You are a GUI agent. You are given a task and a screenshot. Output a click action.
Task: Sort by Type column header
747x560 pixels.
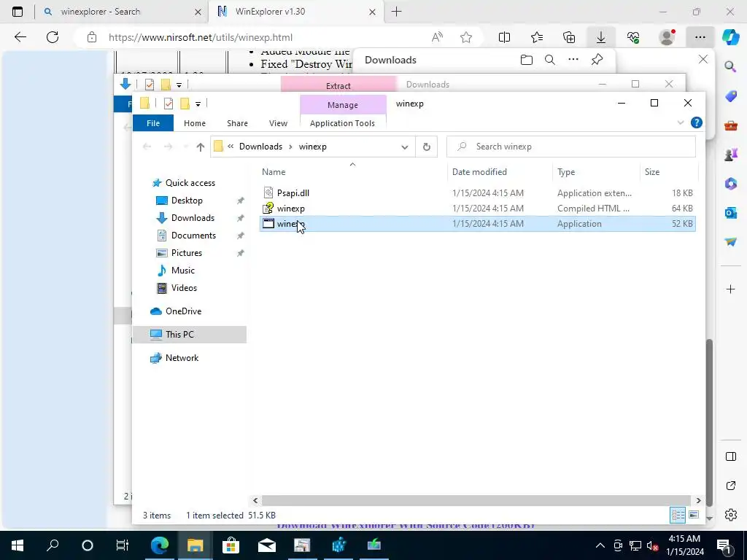pyautogui.click(x=566, y=172)
